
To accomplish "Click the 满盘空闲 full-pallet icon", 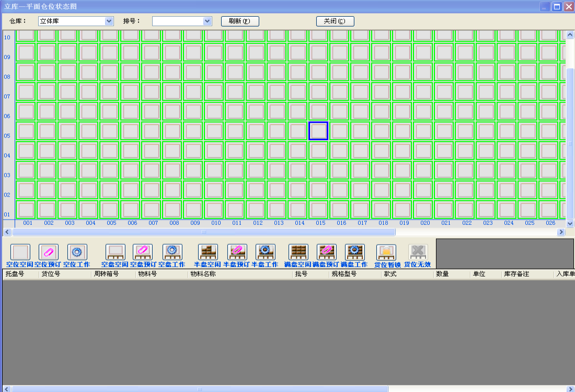I will coord(298,252).
